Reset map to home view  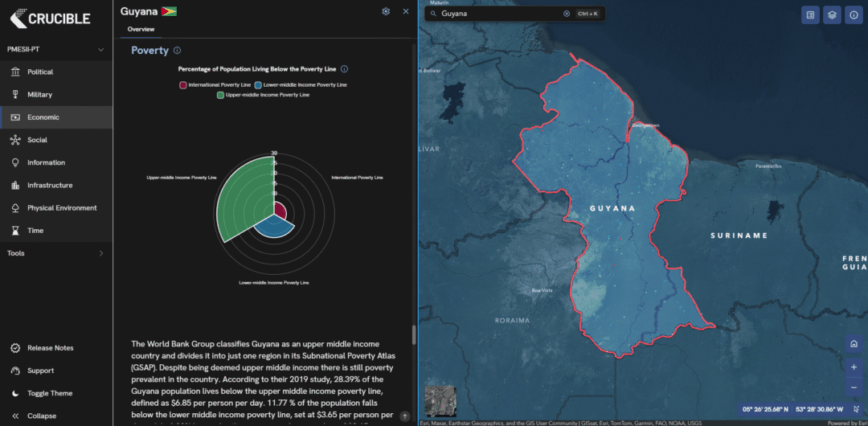pyautogui.click(x=853, y=344)
